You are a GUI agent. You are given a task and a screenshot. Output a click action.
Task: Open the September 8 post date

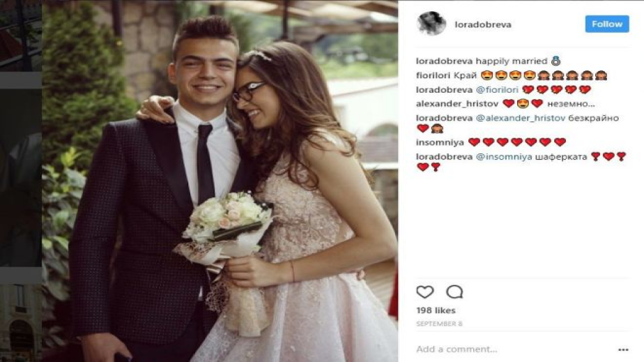click(x=439, y=324)
